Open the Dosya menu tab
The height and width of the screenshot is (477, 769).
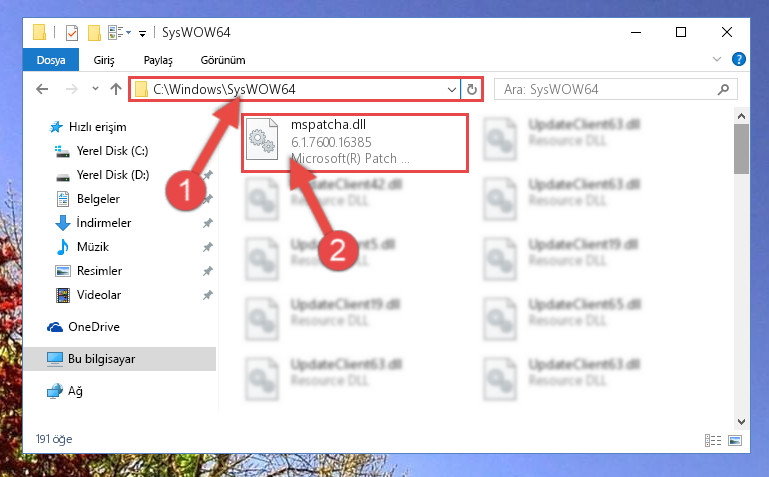(51, 60)
